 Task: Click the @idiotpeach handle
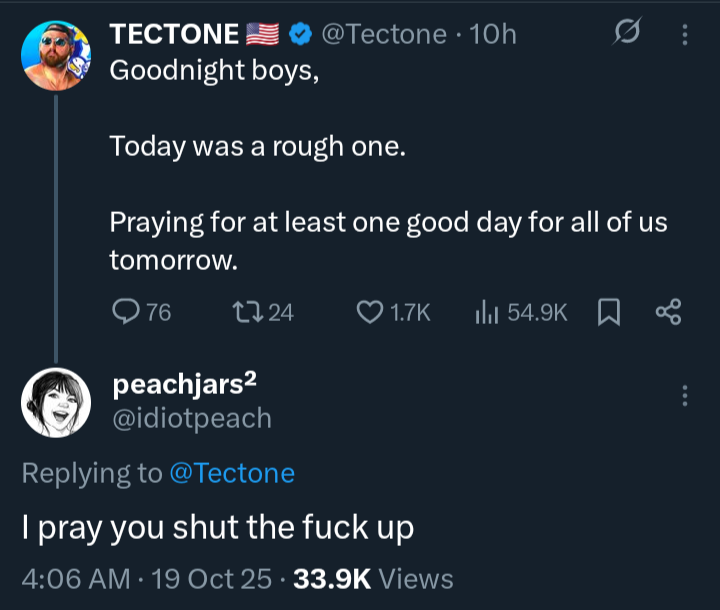point(190,418)
